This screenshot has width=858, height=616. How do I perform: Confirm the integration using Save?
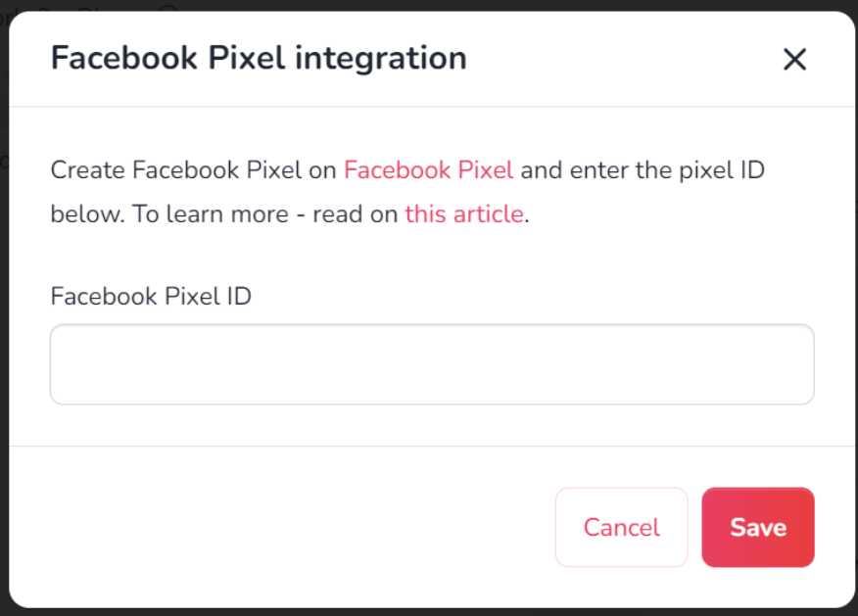(x=758, y=528)
